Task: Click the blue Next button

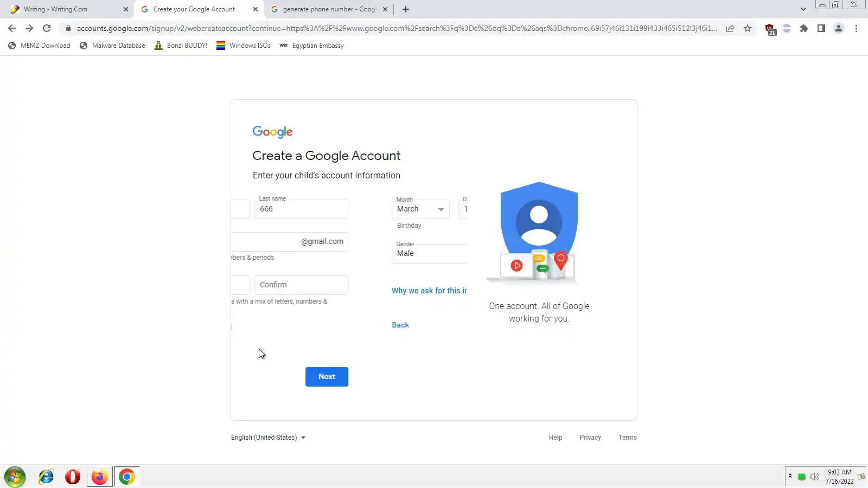Action: tap(327, 377)
